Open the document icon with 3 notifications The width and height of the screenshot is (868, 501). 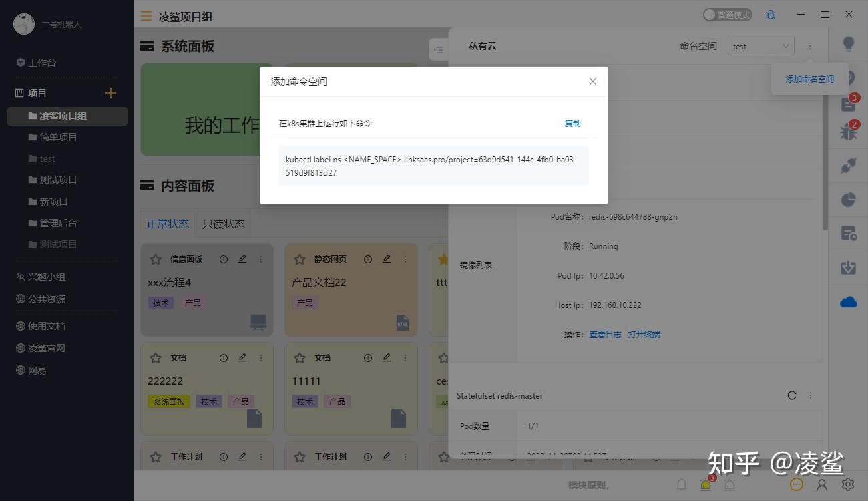[x=848, y=104]
